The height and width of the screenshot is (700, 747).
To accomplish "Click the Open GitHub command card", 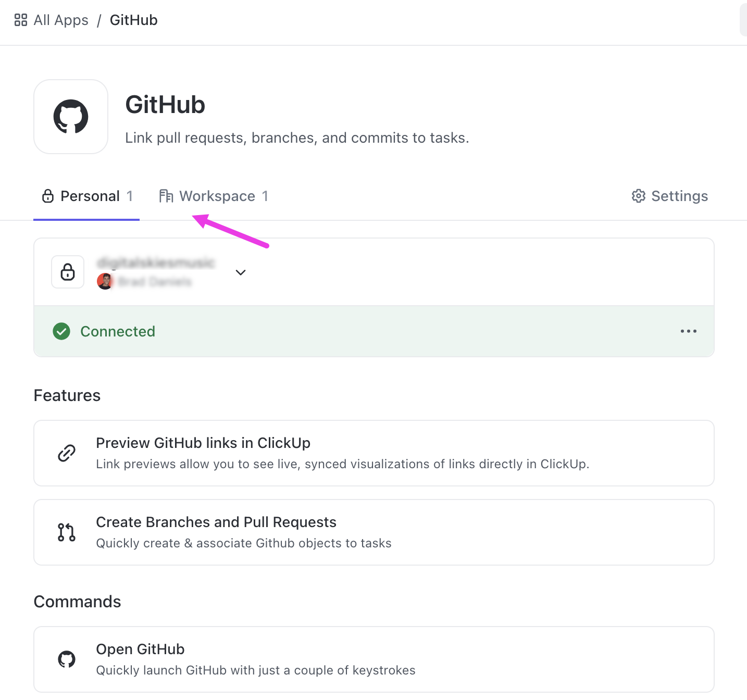I will point(373,659).
